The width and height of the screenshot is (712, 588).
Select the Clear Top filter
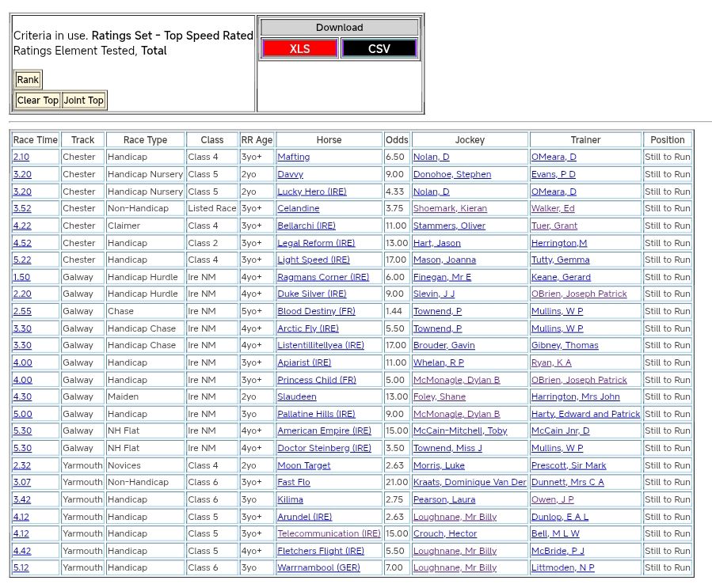[38, 101]
